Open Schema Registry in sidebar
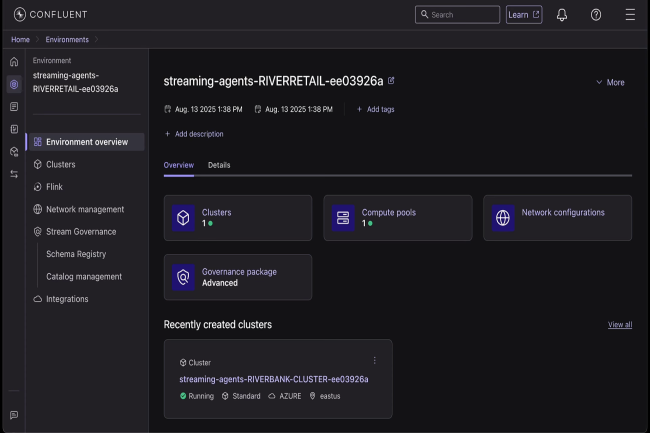Screen dimensions: 650x433 76,254
